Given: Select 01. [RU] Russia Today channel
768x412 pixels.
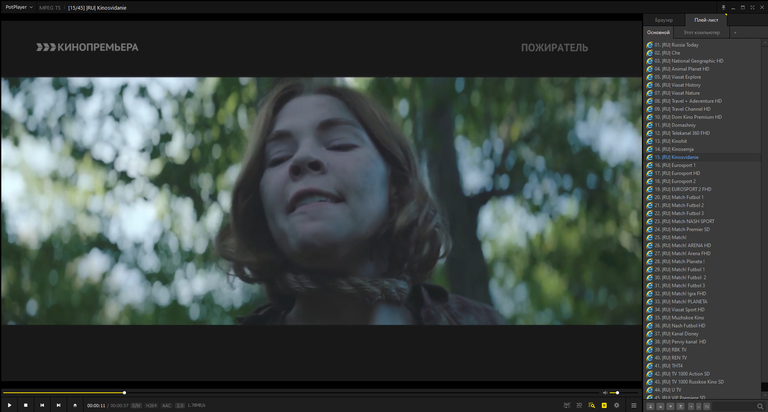Looking at the screenshot, I should tap(703, 45).
